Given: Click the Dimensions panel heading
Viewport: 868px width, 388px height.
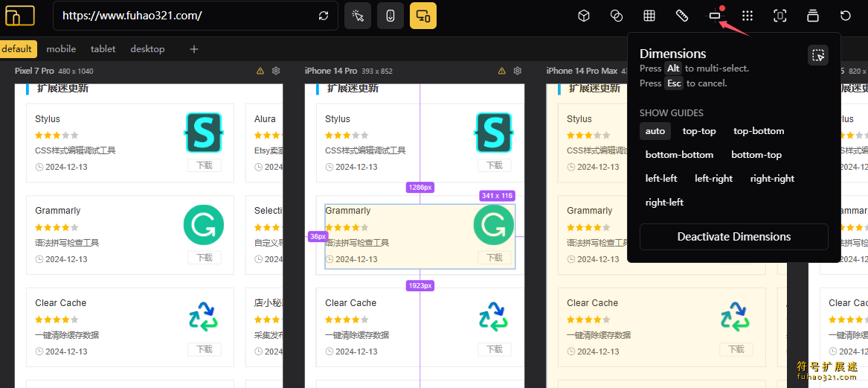Looking at the screenshot, I should pyautogui.click(x=672, y=54).
